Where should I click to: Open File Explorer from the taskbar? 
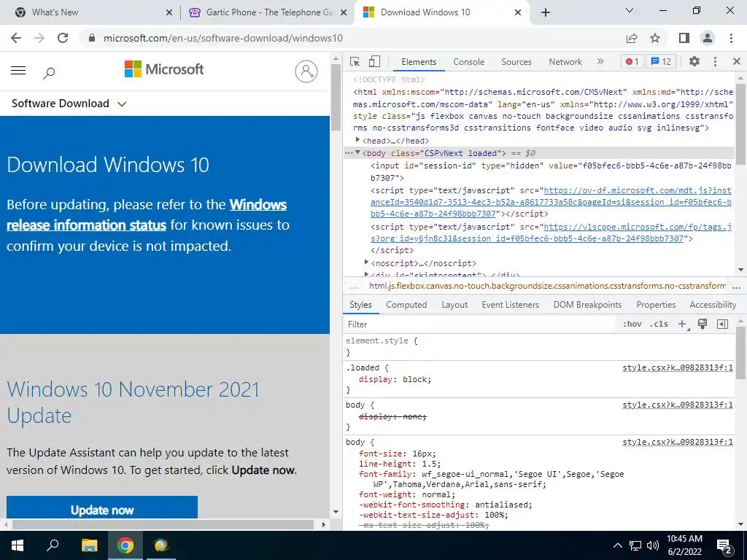89,545
